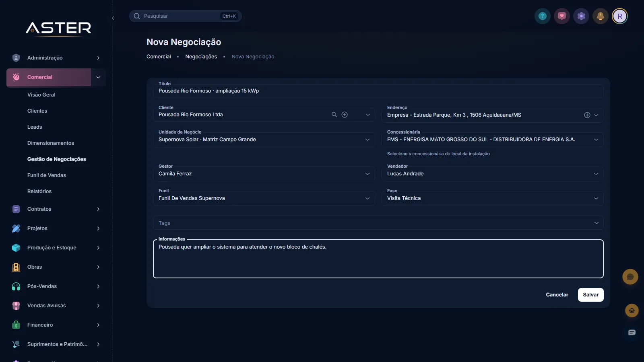Collapse the sidebar with the arrow
The image size is (644, 362).
[113, 18]
